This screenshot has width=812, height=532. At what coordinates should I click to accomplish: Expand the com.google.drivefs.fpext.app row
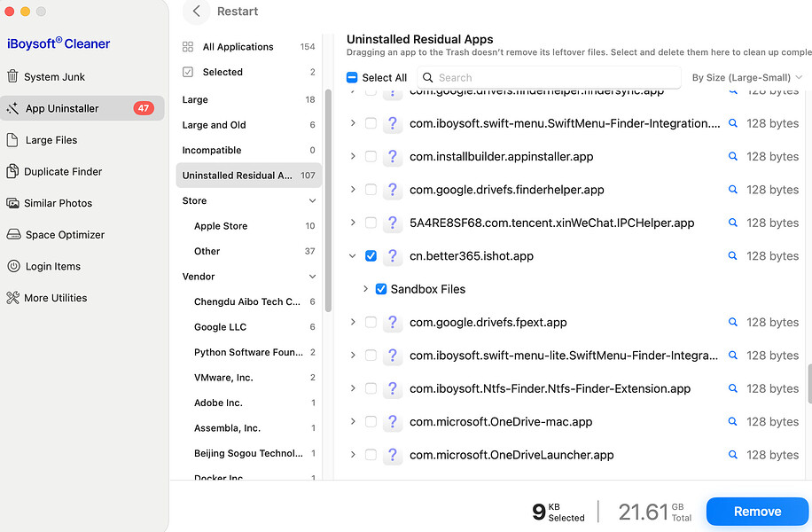click(353, 322)
